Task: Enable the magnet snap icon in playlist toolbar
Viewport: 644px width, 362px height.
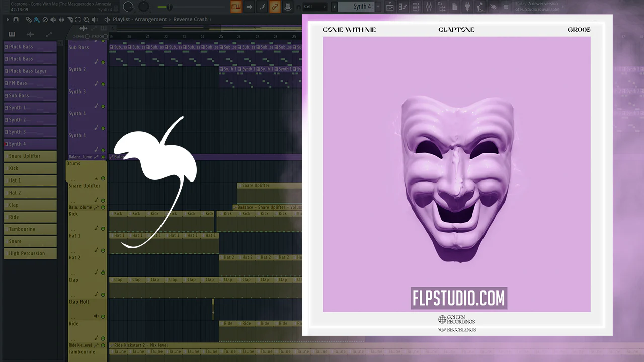Action: (x=16, y=20)
